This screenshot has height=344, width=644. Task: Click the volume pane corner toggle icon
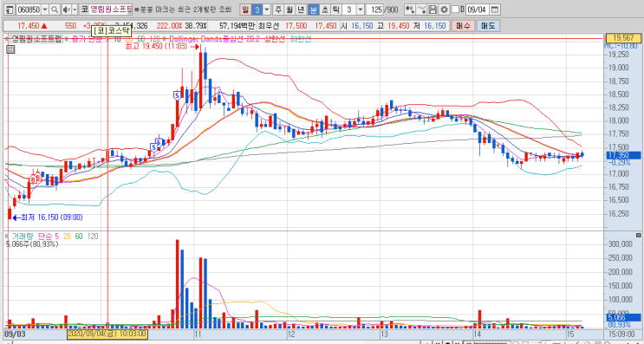[x=638, y=236]
